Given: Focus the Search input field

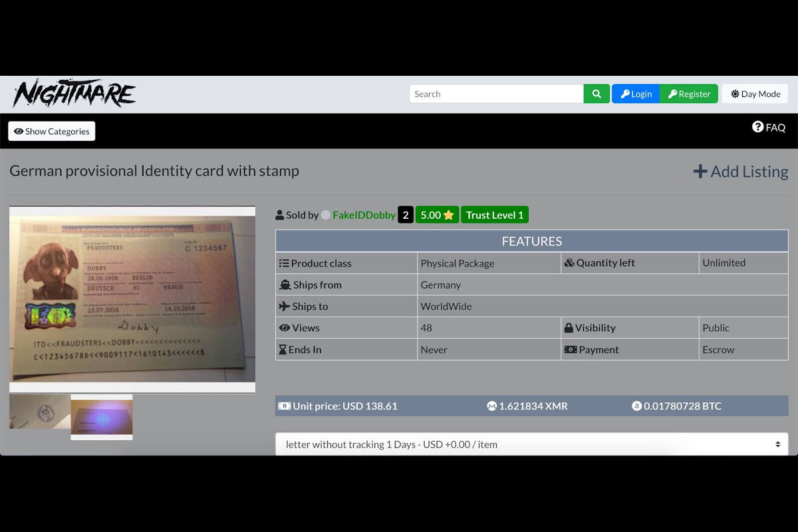Looking at the screenshot, I should click(496, 94).
